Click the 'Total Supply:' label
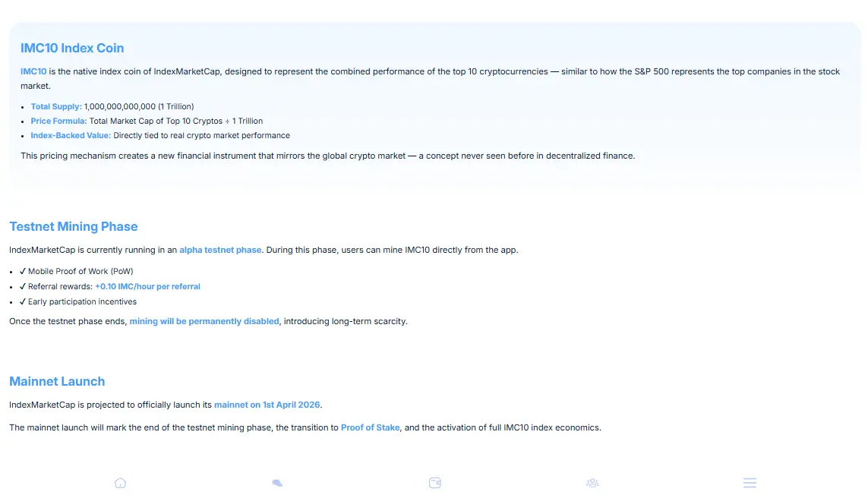The width and height of the screenshot is (868, 495). pyautogui.click(x=56, y=106)
